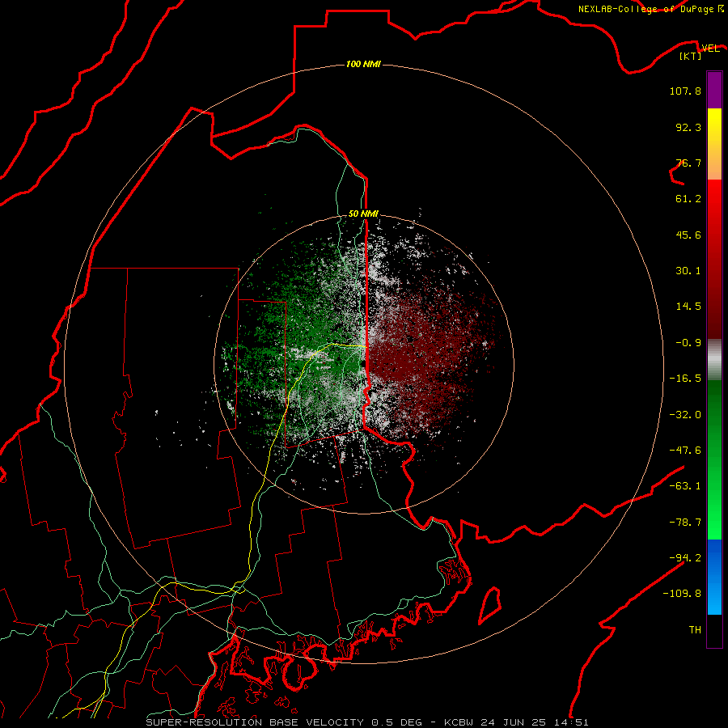
Task: Click the 61.2 velocity scale value
Action: [688, 199]
